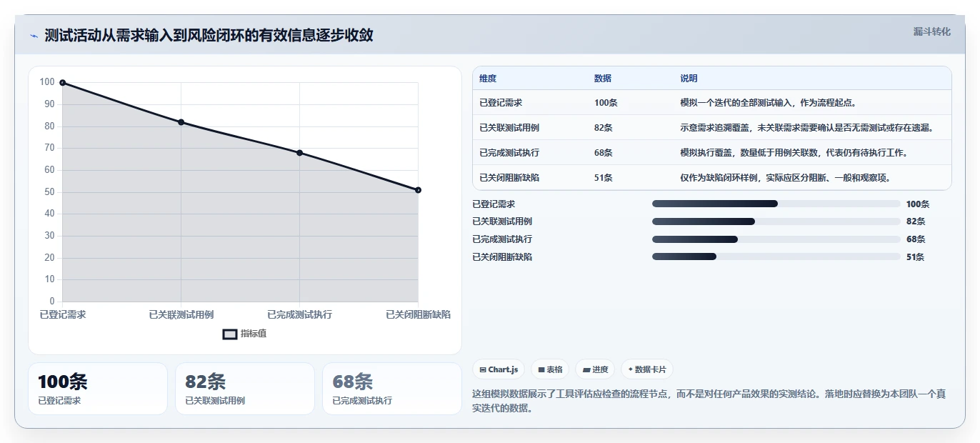Click the 已关闭阻断缺陷 x-axis label

418,314
